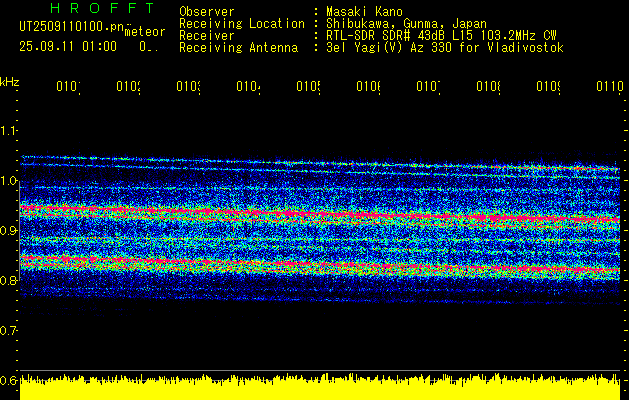Click the 'Receiver' field label
The height and width of the screenshot is (400, 629).
(207, 36)
